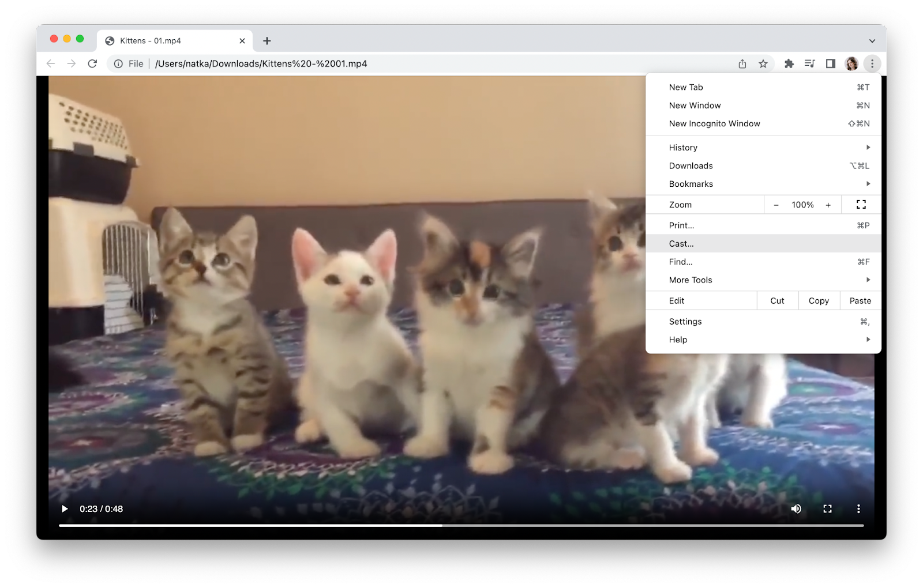Image resolution: width=923 pixels, height=588 pixels.
Task: Click the Cut button in Edit row
Action: [778, 301]
